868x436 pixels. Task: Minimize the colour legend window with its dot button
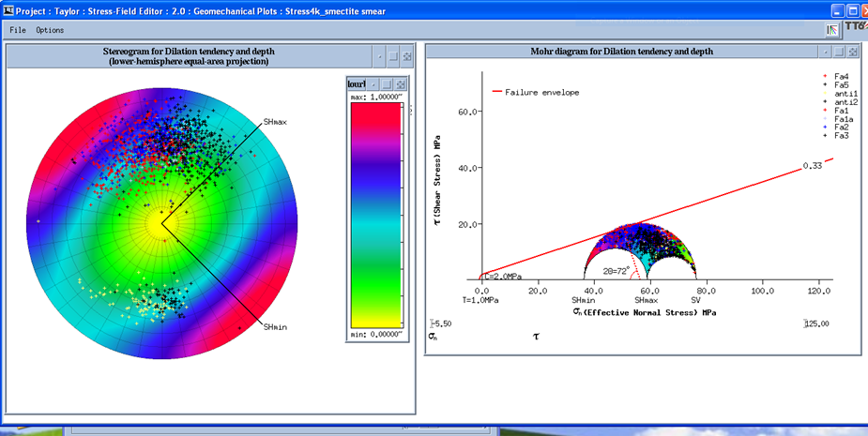coord(373,84)
